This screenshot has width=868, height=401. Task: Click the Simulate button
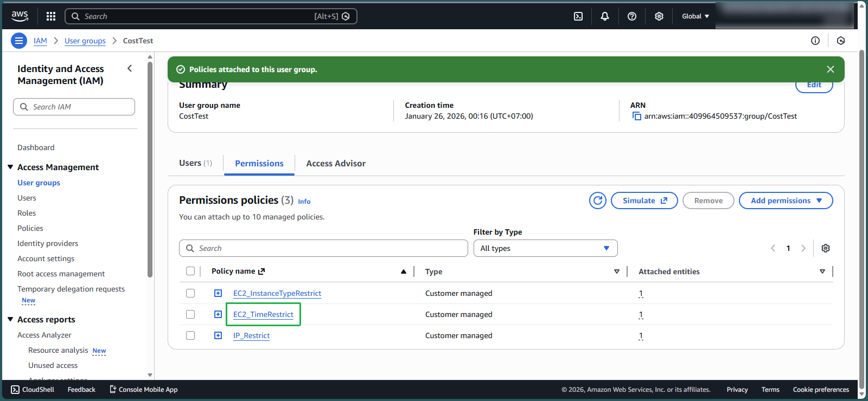(644, 200)
